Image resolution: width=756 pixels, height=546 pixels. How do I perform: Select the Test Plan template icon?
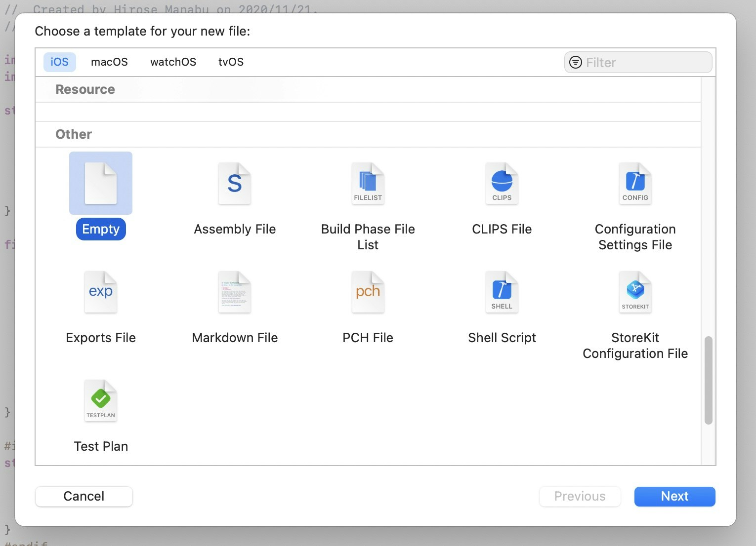click(101, 400)
